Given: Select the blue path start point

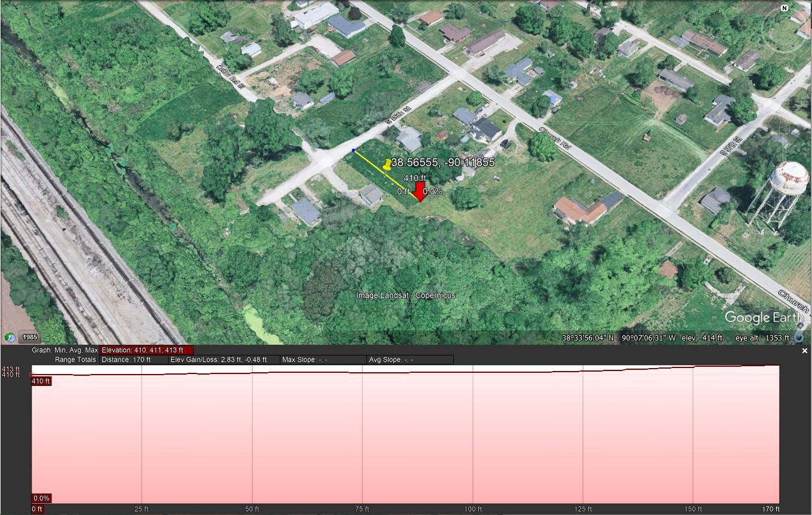Looking at the screenshot, I should click(353, 151).
